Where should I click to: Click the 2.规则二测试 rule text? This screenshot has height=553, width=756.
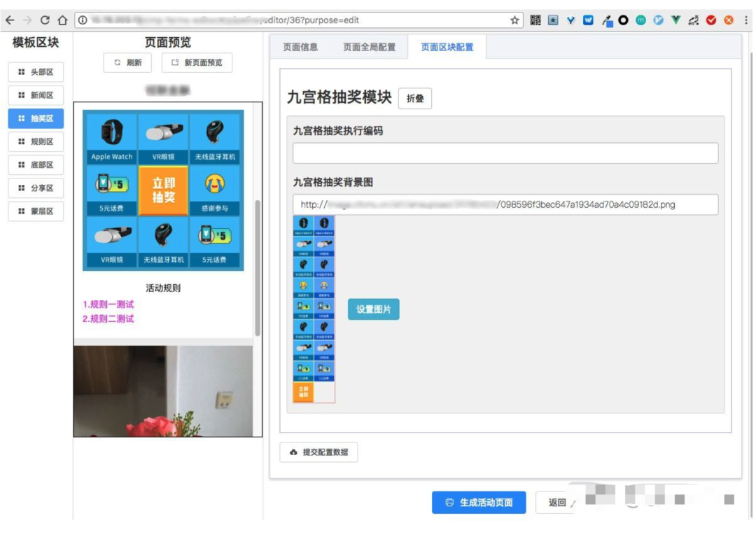(108, 318)
